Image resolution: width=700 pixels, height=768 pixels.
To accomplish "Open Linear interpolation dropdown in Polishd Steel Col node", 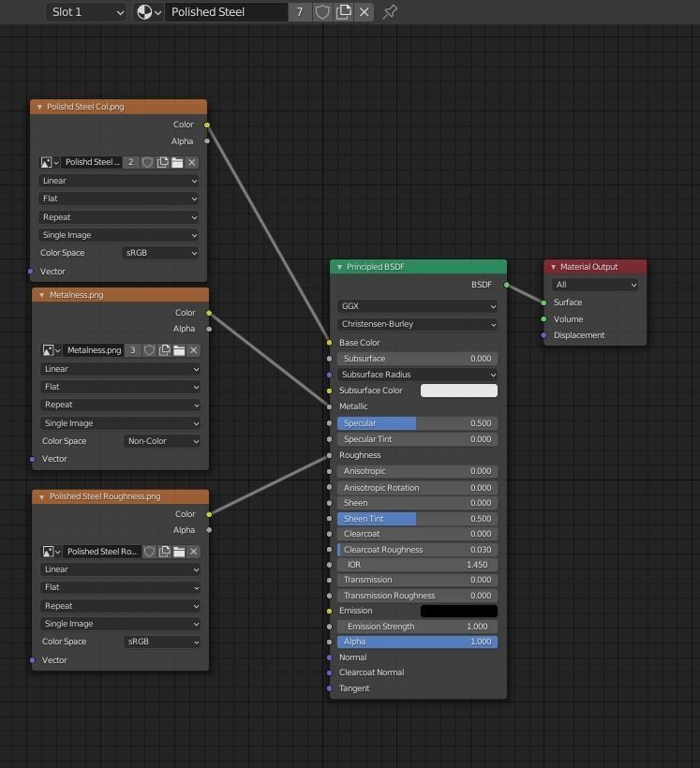I will click(x=119, y=181).
